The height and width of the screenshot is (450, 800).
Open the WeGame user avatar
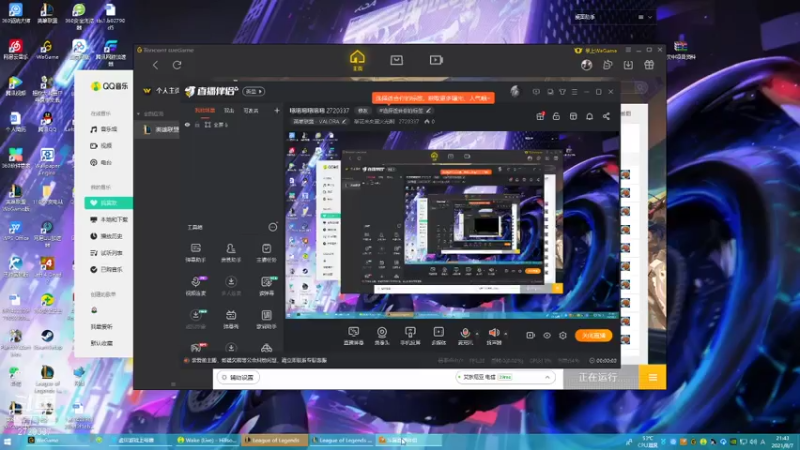(x=586, y=65)
